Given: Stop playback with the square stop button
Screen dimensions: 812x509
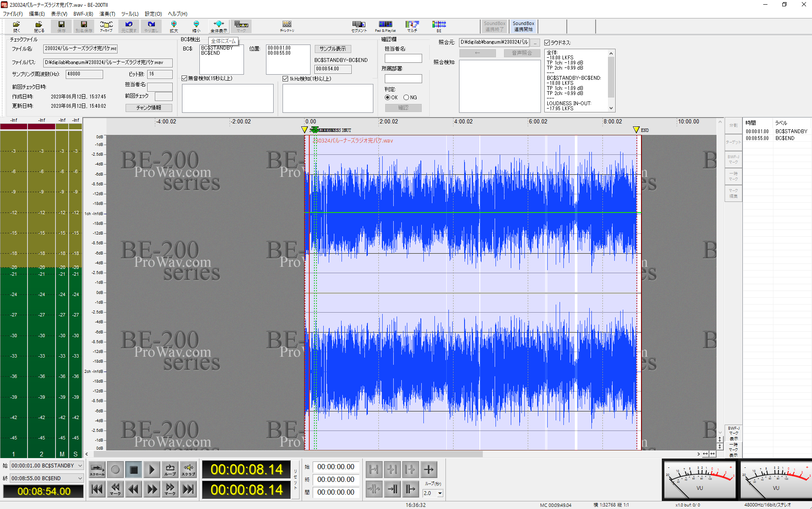Looking at the screenshot, I should click(x=134, y=470).
